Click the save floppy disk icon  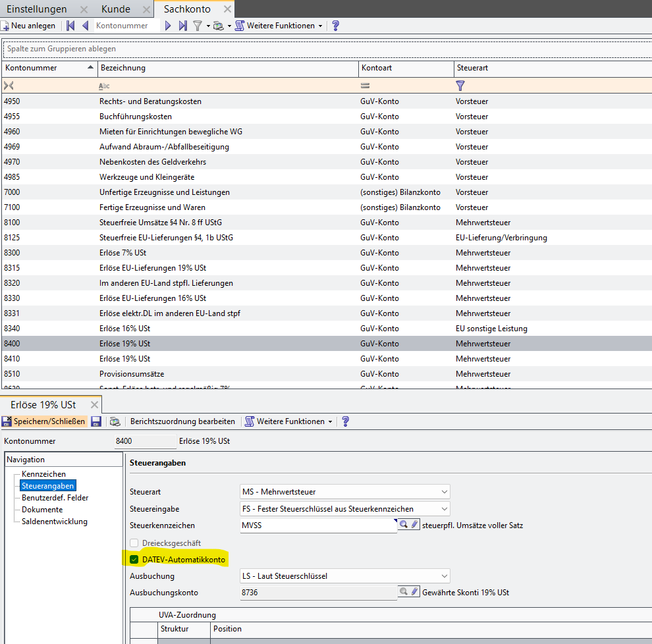[x=95, y=421]
